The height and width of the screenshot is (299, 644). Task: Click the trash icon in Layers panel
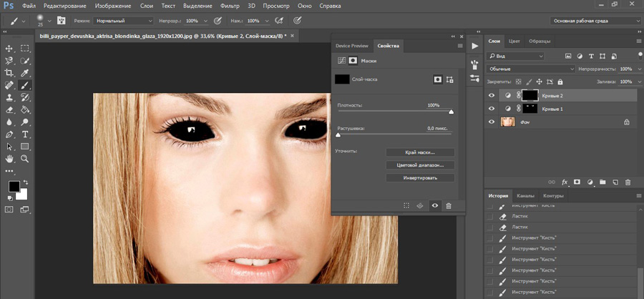pos(628,182)
